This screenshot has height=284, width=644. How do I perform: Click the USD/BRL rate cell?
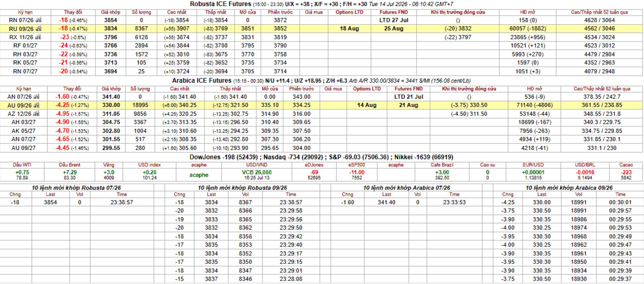[x=585, y=174]
